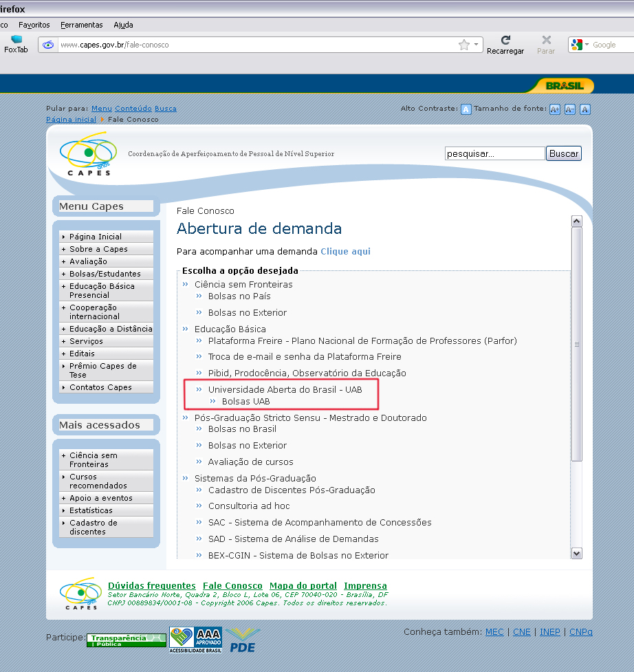
Task: Click scroll up arrow of demand list
Action: pyautogui.click(x=577, y=221)
